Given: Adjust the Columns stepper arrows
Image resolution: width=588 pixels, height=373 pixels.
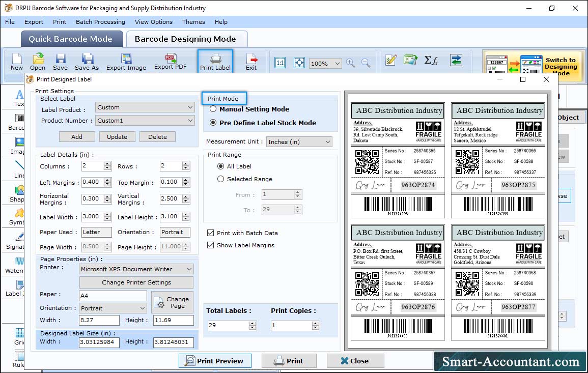Looking at the screenshot, I should (x=107, y=166).
